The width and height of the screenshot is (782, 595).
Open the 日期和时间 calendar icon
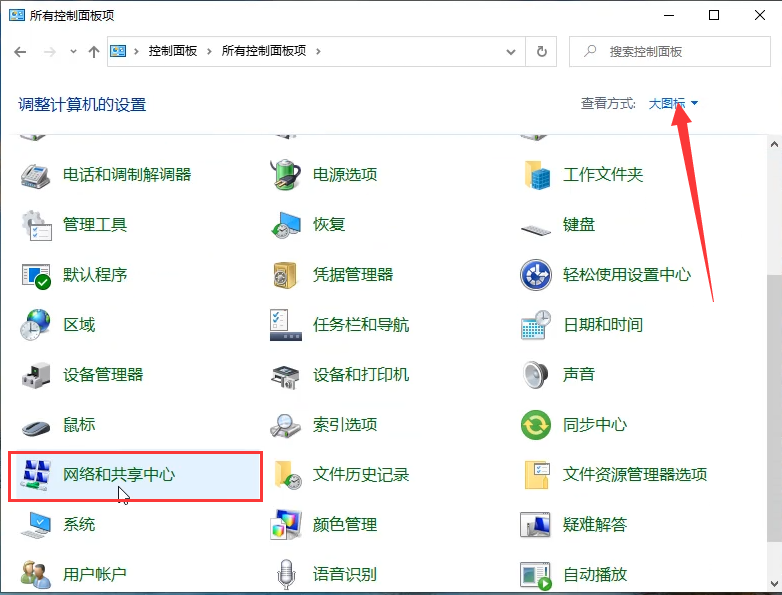[x=536, y=325]
